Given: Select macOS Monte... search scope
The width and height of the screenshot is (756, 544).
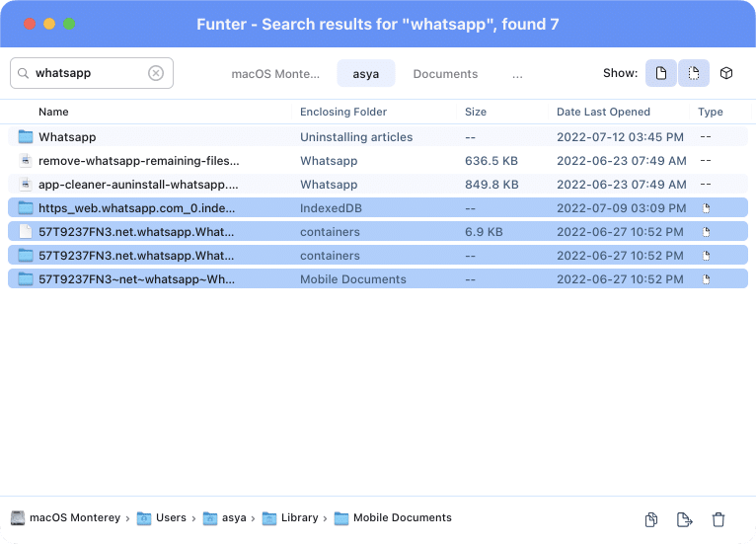Looking at the screenshot, I should (275, 74).
